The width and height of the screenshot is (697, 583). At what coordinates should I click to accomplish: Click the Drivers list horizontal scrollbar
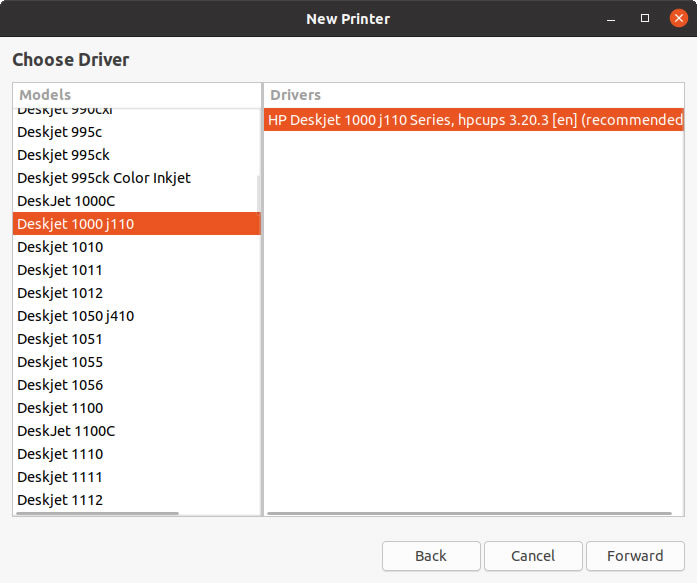click(x=469, y=514)
